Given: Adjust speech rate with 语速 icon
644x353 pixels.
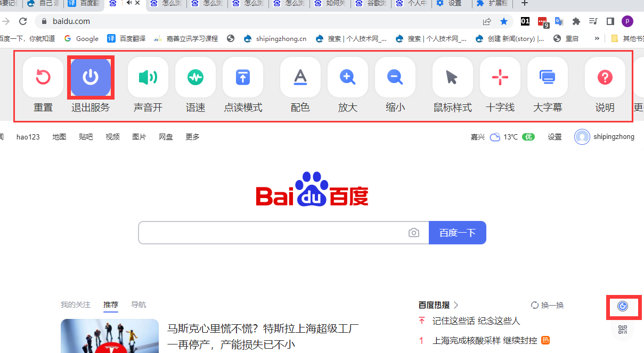Looking at the screenshot, I should click(195, 78).
